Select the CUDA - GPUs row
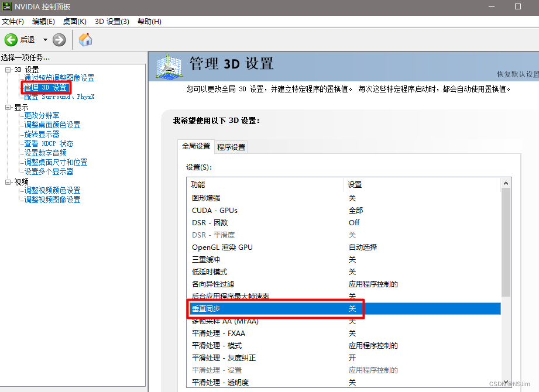The image size is (539, 392). coord(344,211)
